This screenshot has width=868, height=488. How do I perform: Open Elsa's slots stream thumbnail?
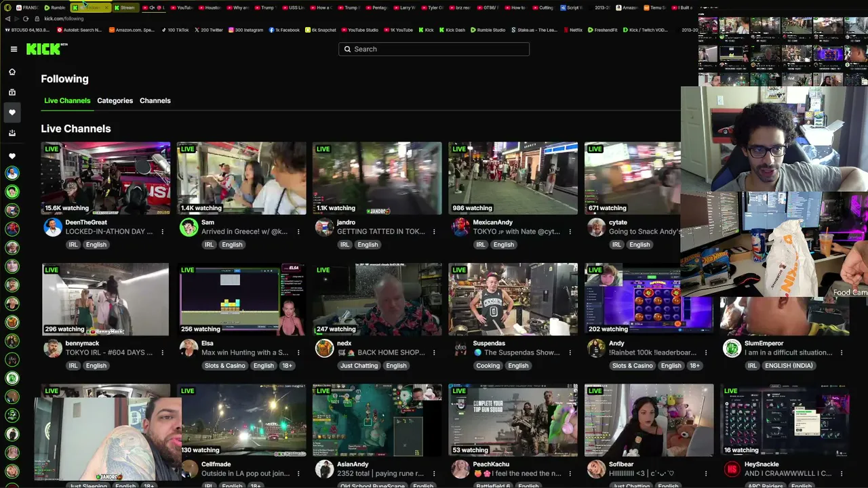[241, 299]
